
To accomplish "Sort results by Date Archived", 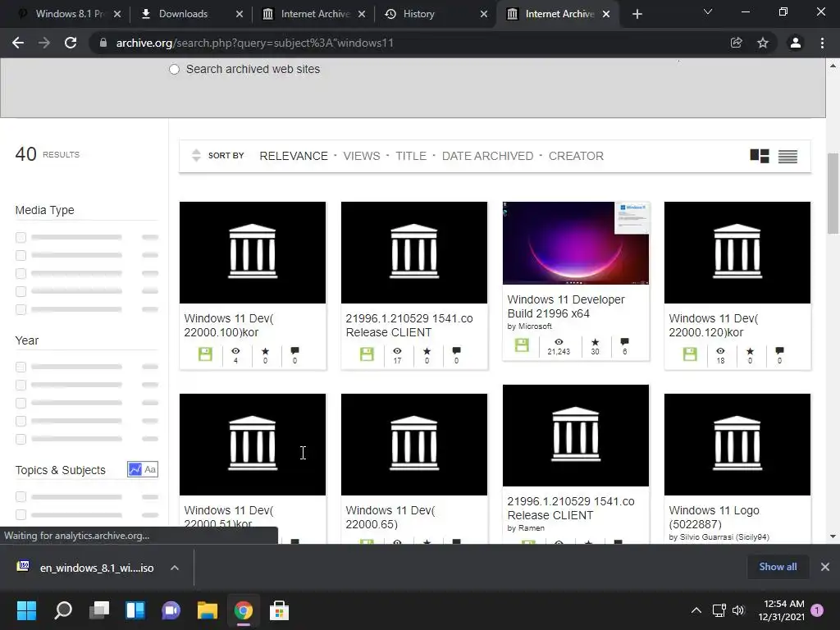I will click(487, 156).
